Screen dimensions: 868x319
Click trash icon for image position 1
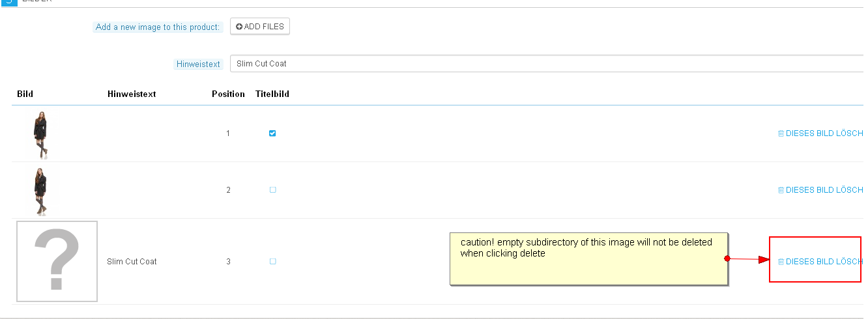tap(781, 134)
